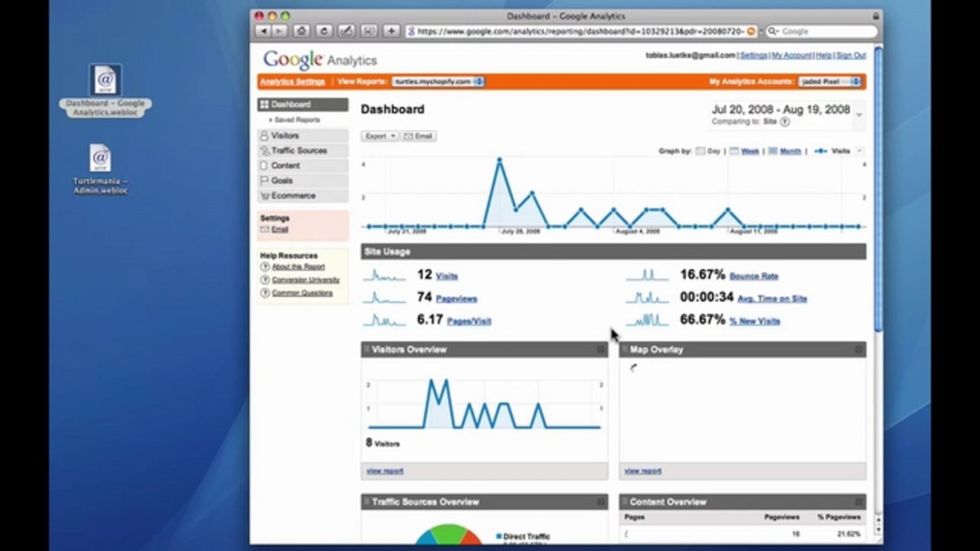Open the View Reports site dropdown
980x551 pixels.
click(x=438, y=82)
